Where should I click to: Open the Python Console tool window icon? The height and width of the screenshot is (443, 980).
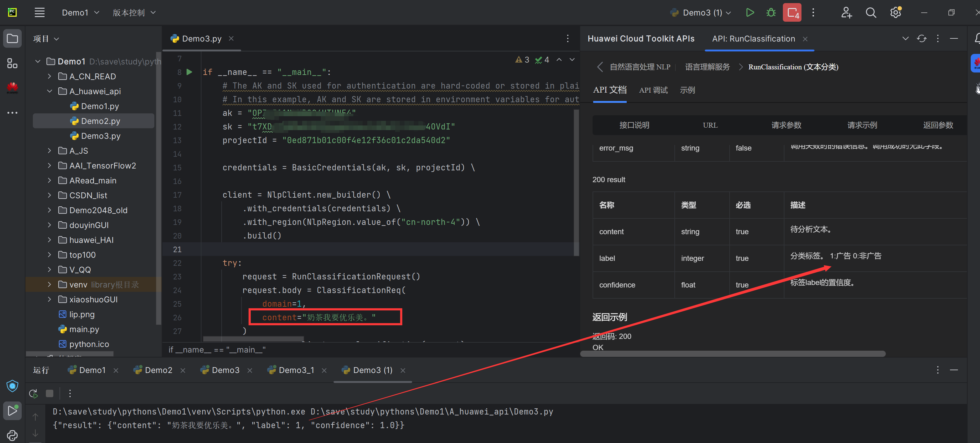12,435
